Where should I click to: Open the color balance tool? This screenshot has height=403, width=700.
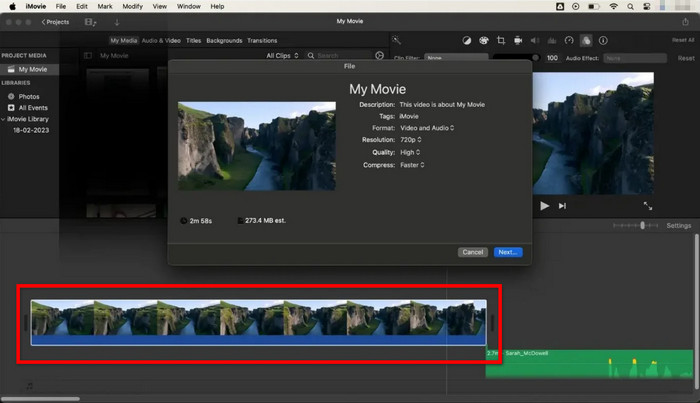tap(466, 41)
